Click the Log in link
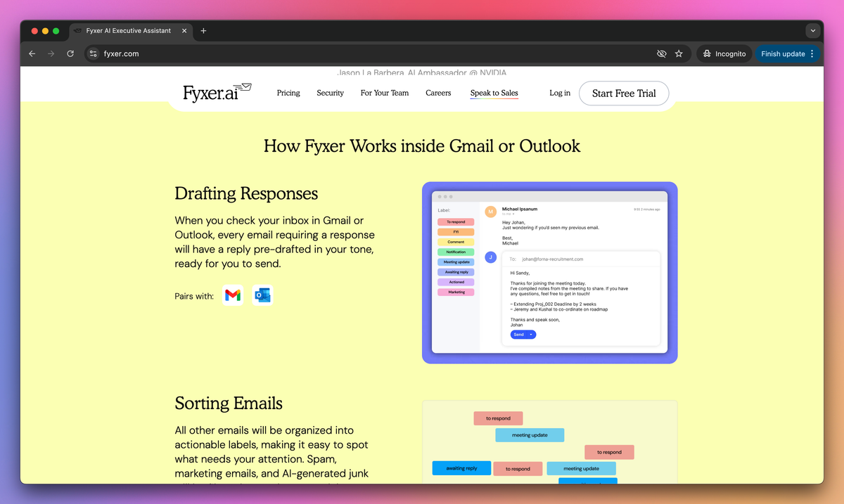 pyautogui.click(x=560, y=93)
